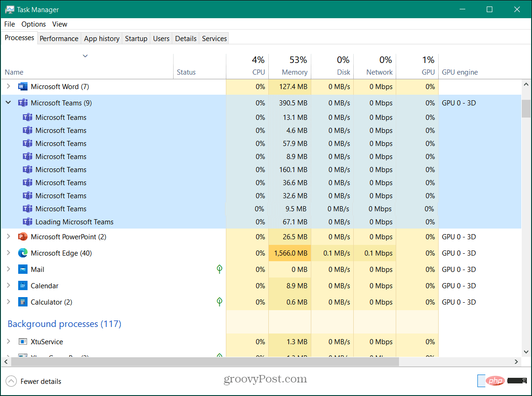Sort by the Disk column header

(x=332, y=66)
